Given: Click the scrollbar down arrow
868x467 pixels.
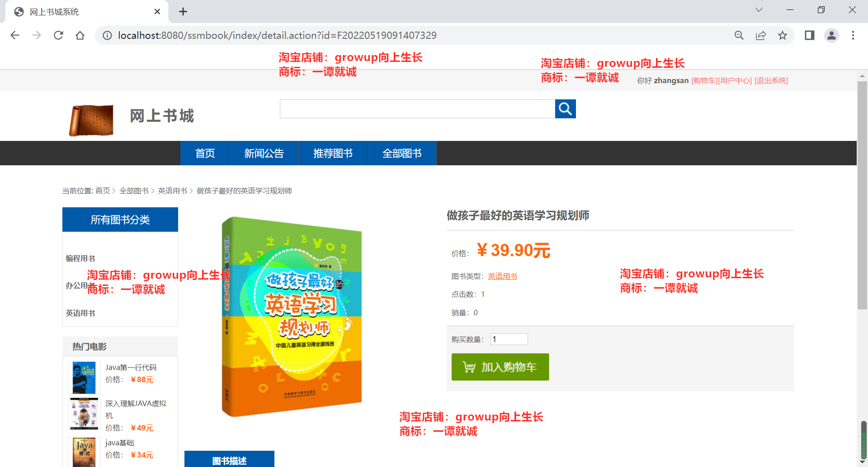Looking at the screenshot, I should (862, 462).
